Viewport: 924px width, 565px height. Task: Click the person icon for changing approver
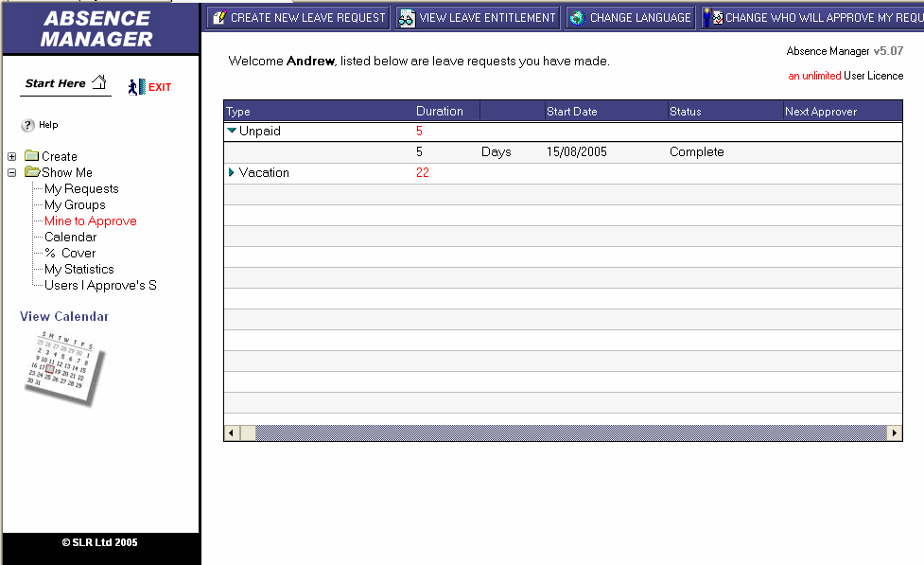point(712,18)
